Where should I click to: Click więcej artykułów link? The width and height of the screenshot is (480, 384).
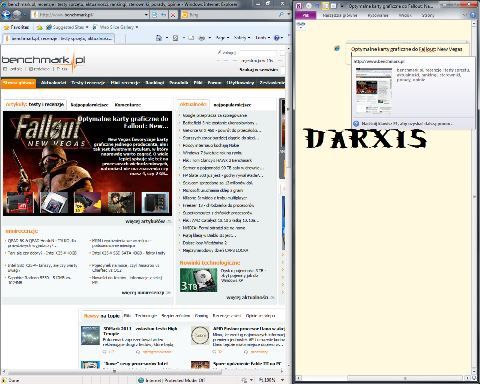(x=148, y=221)
